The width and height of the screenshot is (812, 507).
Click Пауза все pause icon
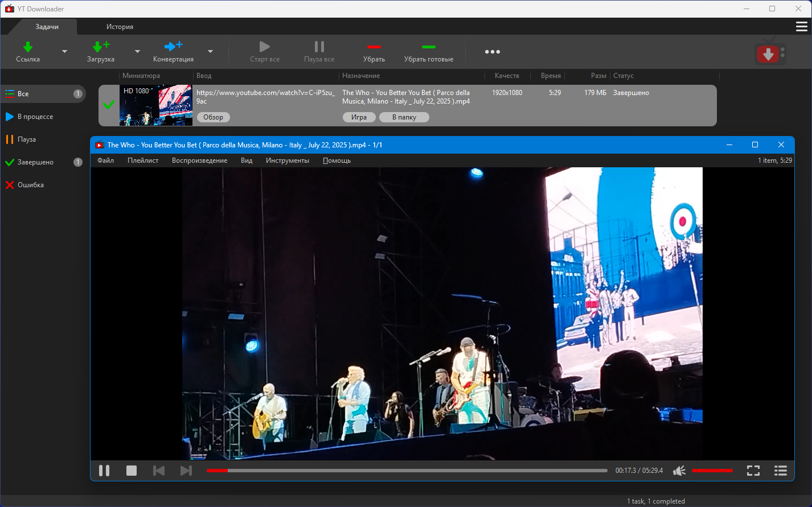click(x=319, y=47)
